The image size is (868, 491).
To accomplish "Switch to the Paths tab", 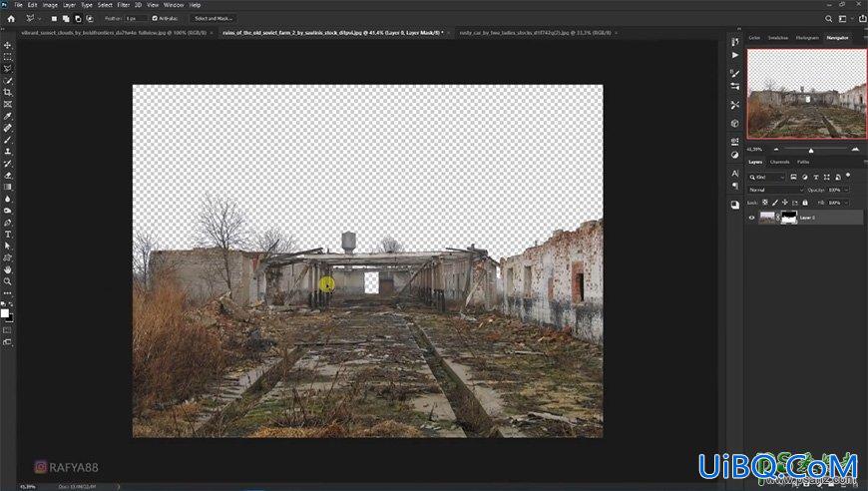I will pos(803,162).
